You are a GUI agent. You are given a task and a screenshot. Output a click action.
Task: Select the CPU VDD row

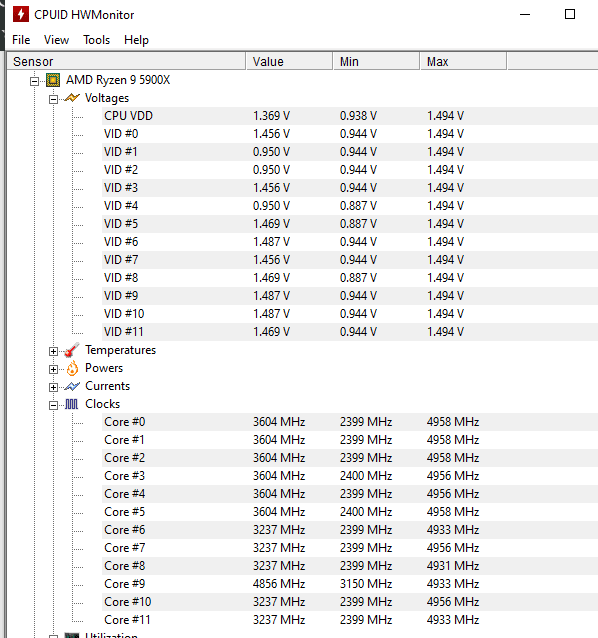pyautogui.click(x=350, y=116)
